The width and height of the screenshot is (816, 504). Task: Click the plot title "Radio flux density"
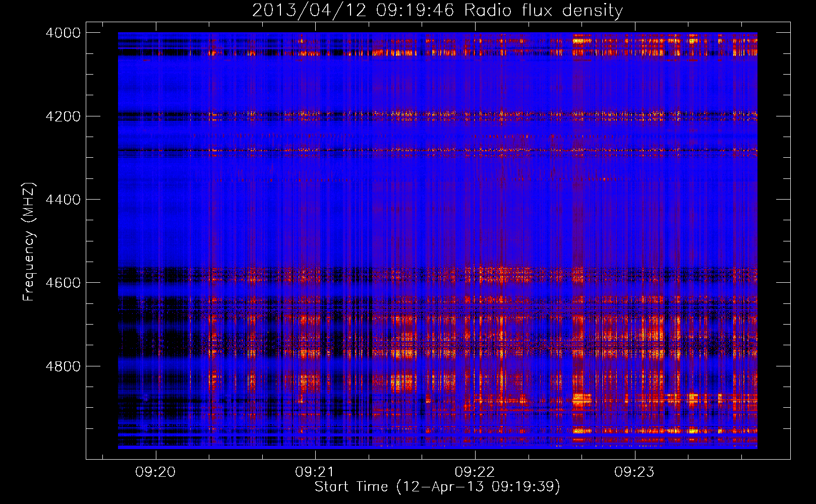point(543,10)
